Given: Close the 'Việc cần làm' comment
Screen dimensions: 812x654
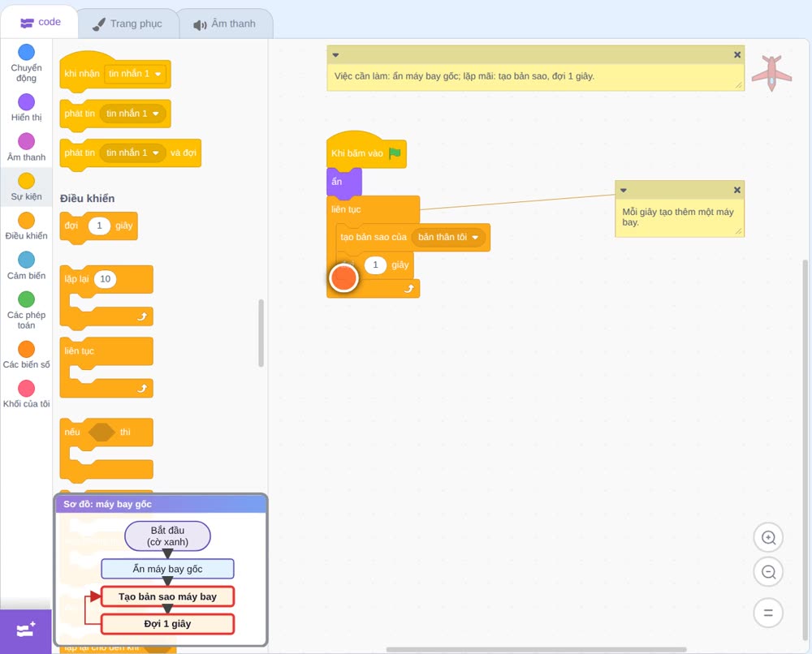Looking at the screenshot, I should tap(737, 55).
